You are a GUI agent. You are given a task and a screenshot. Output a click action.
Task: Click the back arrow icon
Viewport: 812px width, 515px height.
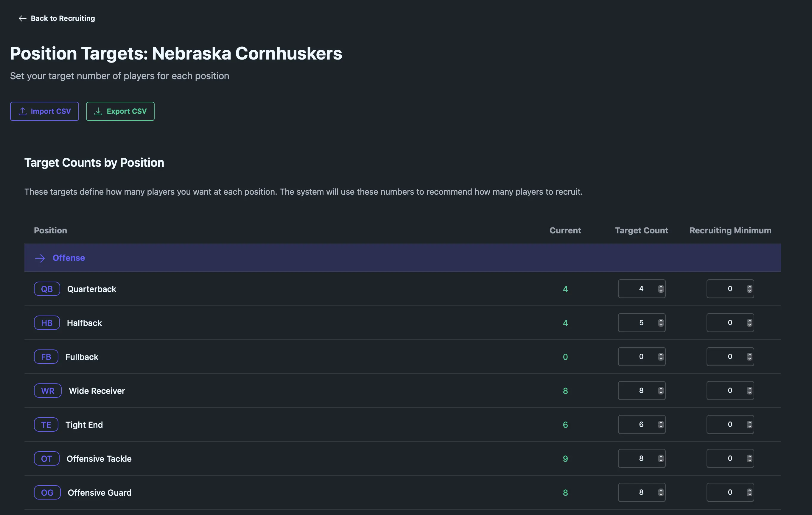pos(22,18)
